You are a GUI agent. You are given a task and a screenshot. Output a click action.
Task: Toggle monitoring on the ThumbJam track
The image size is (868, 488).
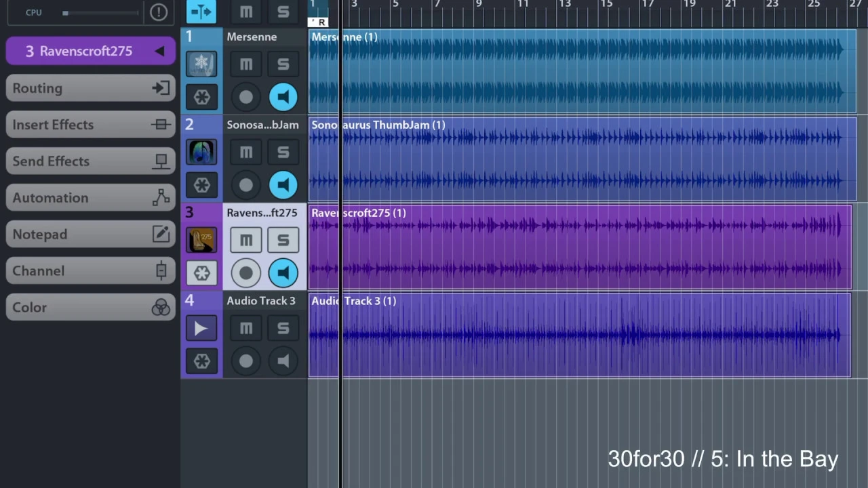283,185
